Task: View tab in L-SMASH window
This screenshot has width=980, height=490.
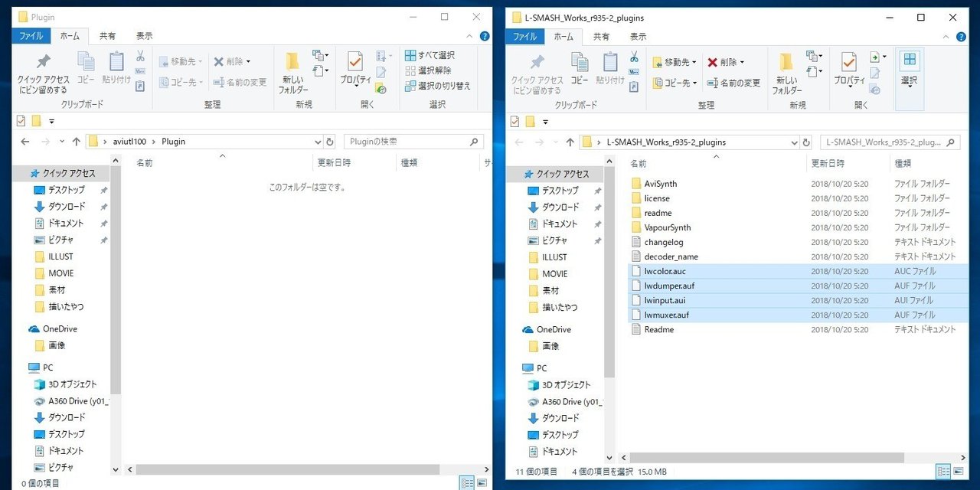Action: (638, 36)
